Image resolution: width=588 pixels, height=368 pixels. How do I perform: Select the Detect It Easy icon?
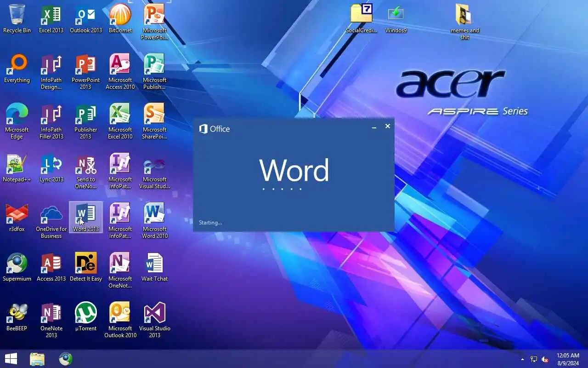tap(86, 267)
